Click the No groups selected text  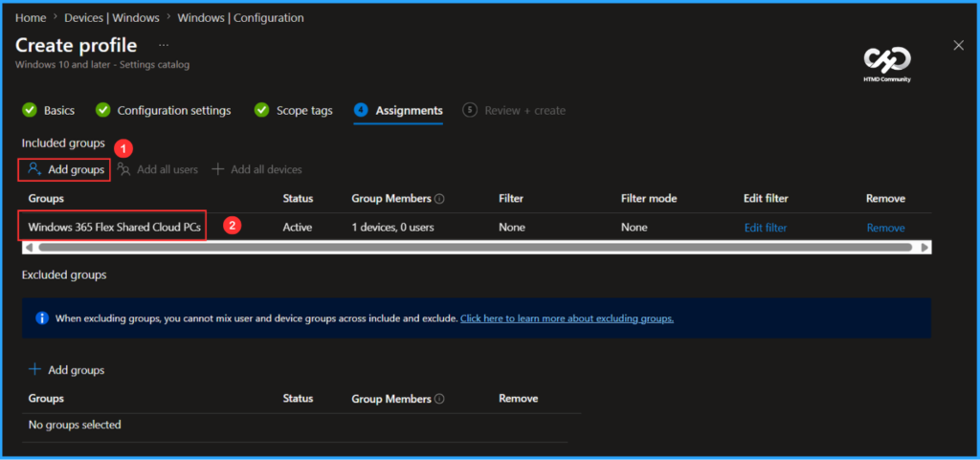point(75,425)
